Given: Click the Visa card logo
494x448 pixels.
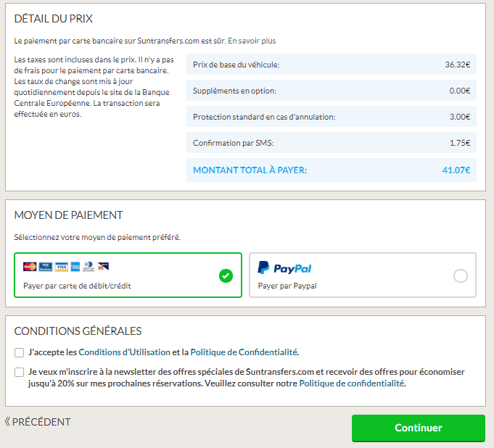Looking at the screenshot, I should [x=61, y=267].
